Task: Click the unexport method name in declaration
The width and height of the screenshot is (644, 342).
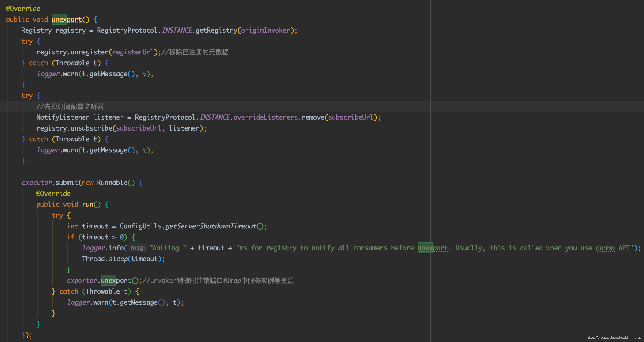Action: point(67,19)
